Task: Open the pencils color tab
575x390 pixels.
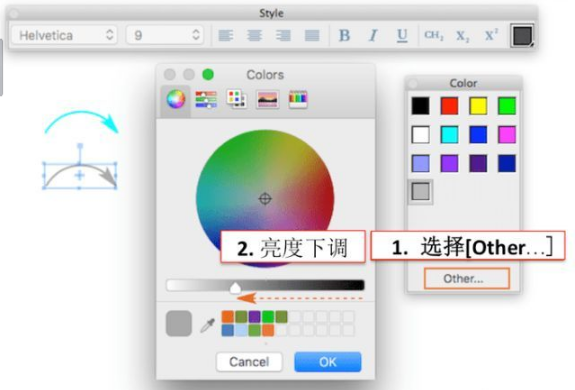Action: click(298, 99)
